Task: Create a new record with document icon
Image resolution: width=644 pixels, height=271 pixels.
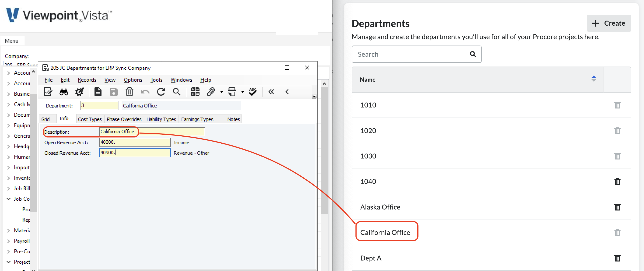Action: [x=98, y=92]
